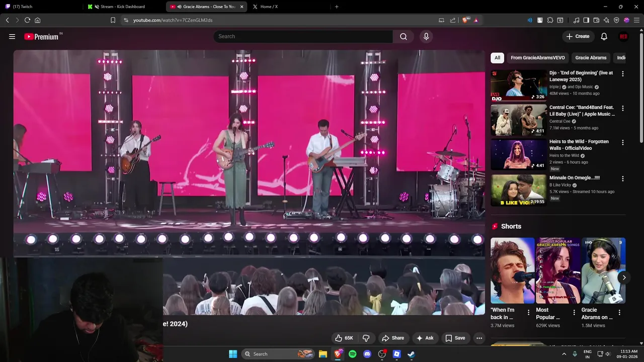Screen dimensions: 644x362
Task: Click the Create button
Action: pos(578,36)
